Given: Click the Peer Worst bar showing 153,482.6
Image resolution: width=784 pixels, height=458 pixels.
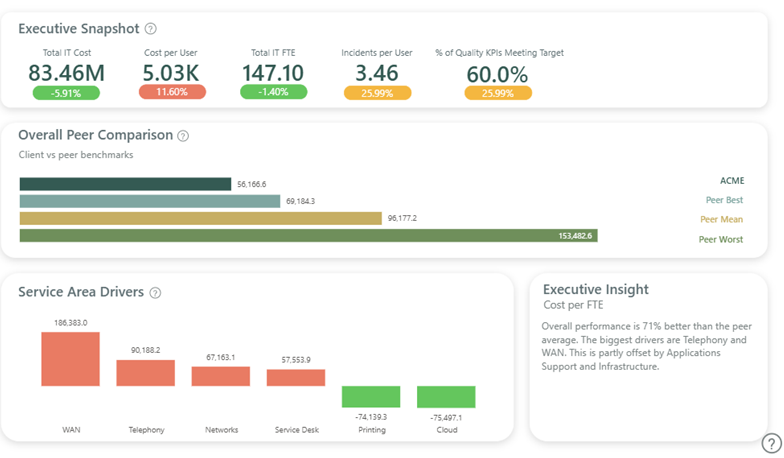Looking at the screenshot, I should click(308, 236).
